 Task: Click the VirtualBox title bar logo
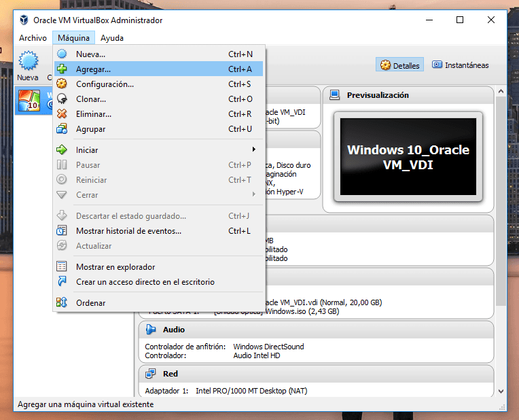click(24, 20)
